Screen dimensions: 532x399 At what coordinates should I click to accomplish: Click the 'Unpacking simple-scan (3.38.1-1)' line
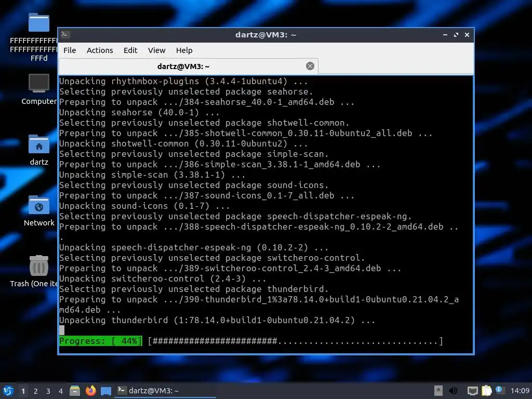tap(152, 175)
